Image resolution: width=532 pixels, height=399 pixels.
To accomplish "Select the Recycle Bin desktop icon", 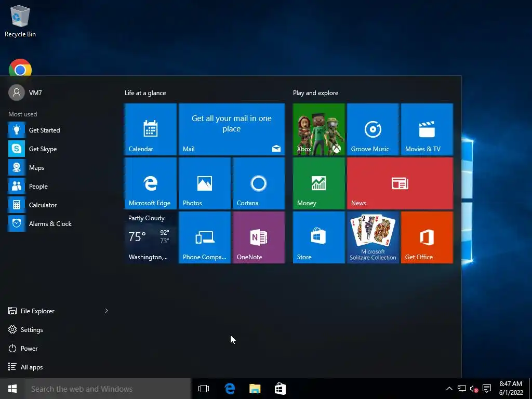I will pos(20,21).
